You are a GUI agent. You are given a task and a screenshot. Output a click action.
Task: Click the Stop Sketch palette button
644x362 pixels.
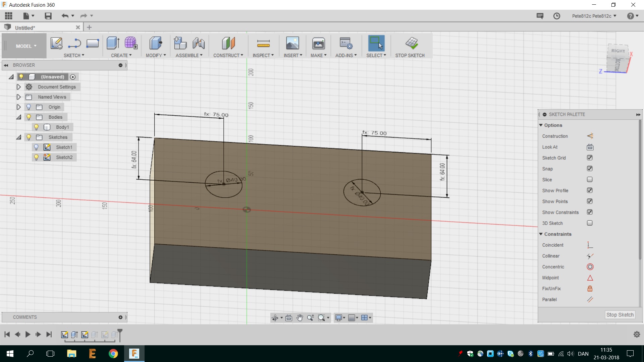point(620,315)
